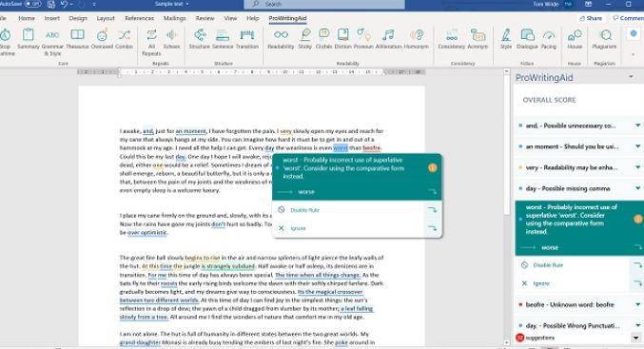
Task: Toggle the AutoSave switch
Action: click(x=33, y=4)
